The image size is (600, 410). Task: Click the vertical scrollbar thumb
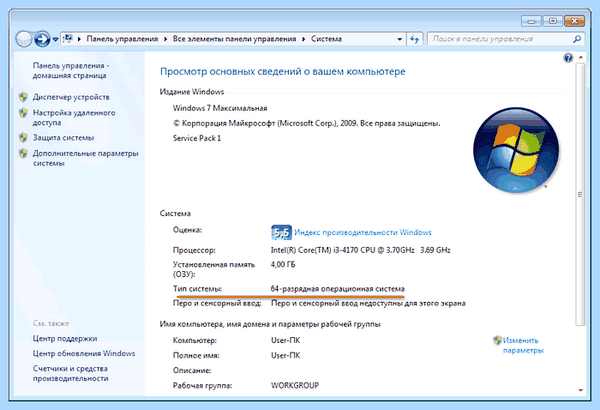point(580,194)
